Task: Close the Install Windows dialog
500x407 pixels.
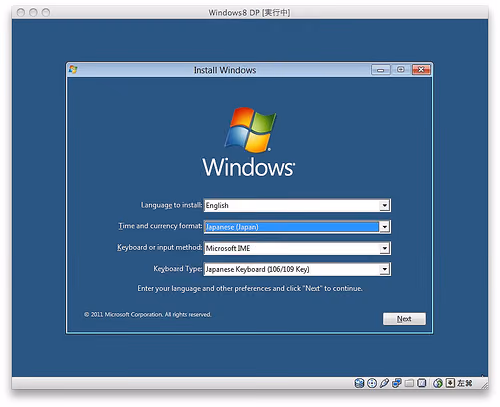Action: pos(421,70)
